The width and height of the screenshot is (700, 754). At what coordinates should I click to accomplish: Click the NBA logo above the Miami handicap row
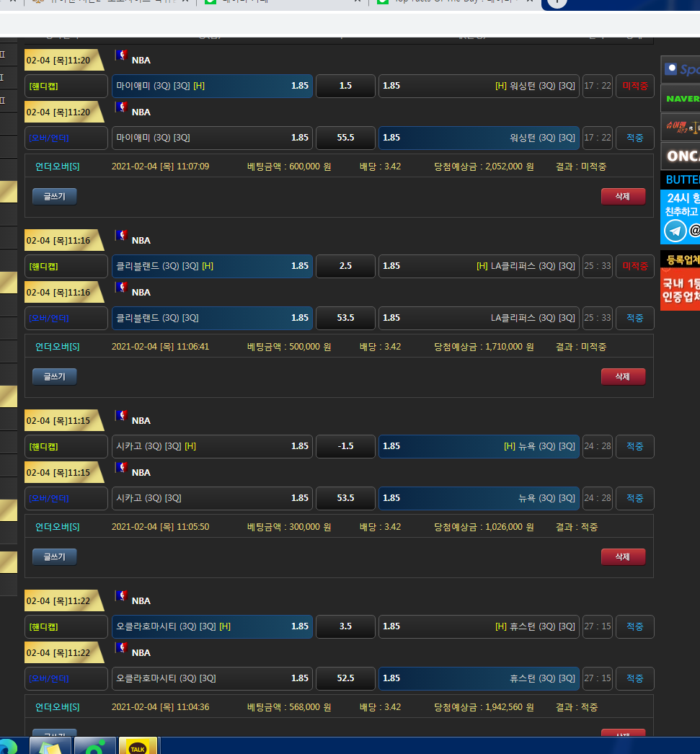point(121,56)
